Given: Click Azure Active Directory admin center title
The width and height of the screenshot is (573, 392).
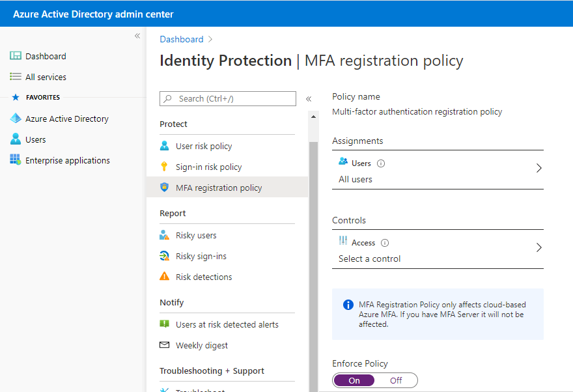Looking at the screenshot, I should [x=93, y=14].
